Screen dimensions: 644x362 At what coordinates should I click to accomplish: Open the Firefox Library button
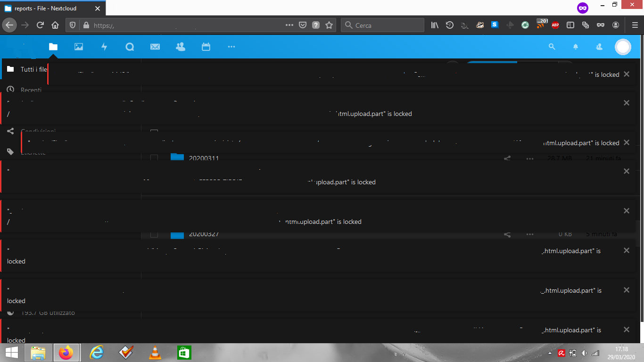click(x=435, y=25)
